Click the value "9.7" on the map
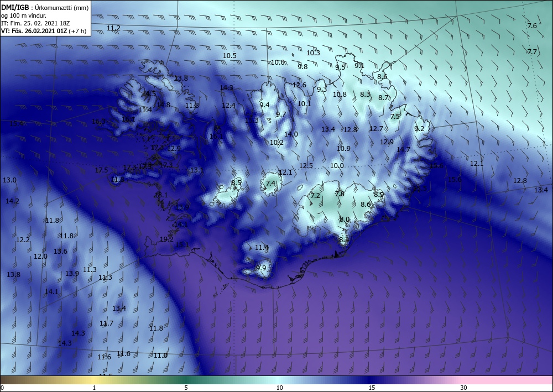Viewport: 553px width, 392px height. 281,114
